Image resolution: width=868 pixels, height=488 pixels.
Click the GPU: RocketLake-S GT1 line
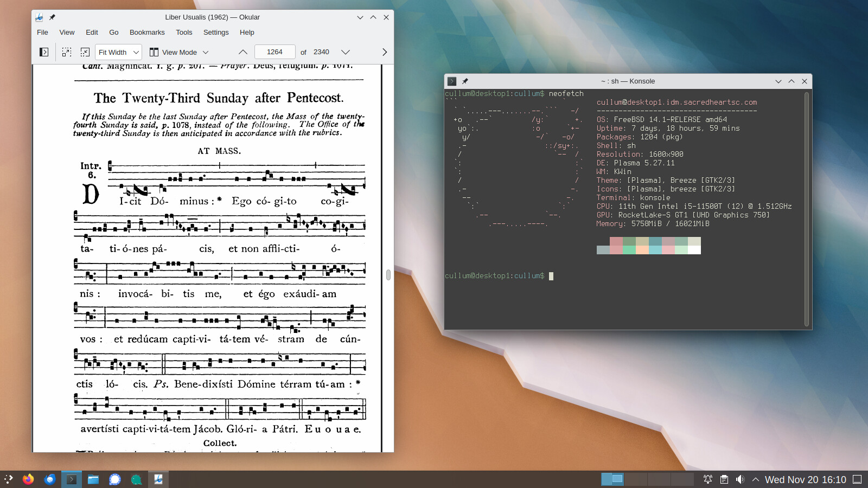tap(684, 215)
